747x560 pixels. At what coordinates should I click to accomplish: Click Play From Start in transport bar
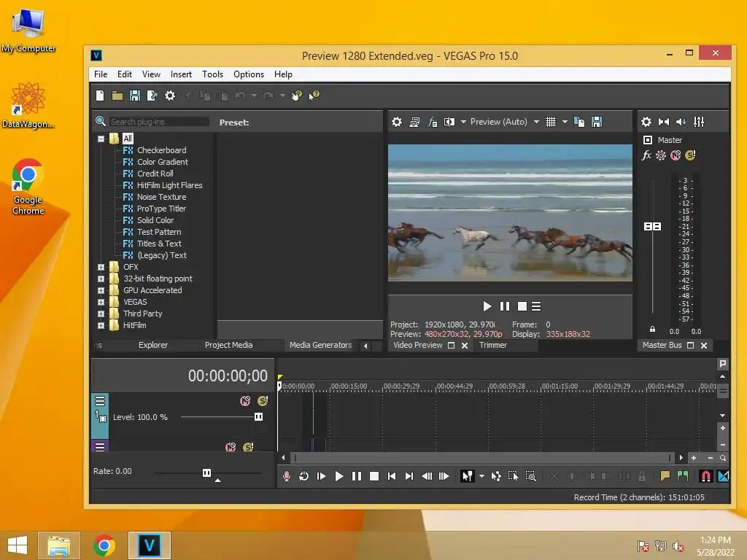[321, 476]
